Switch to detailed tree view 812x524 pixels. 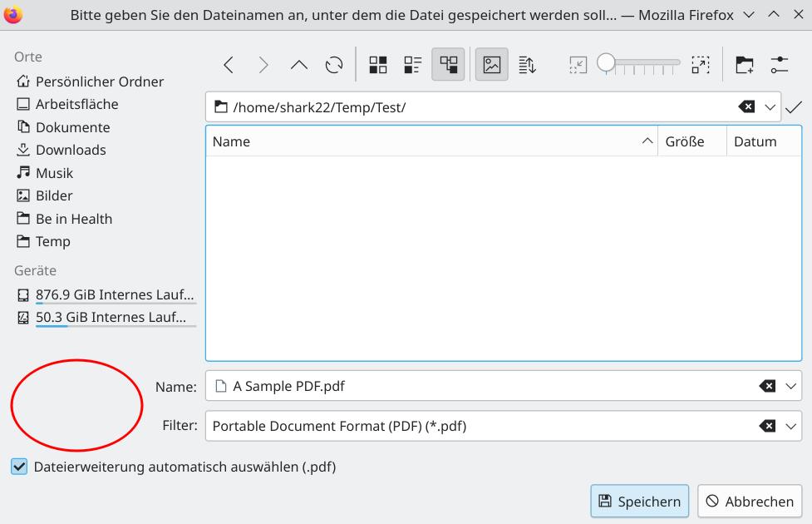click(x=448, y=64)
